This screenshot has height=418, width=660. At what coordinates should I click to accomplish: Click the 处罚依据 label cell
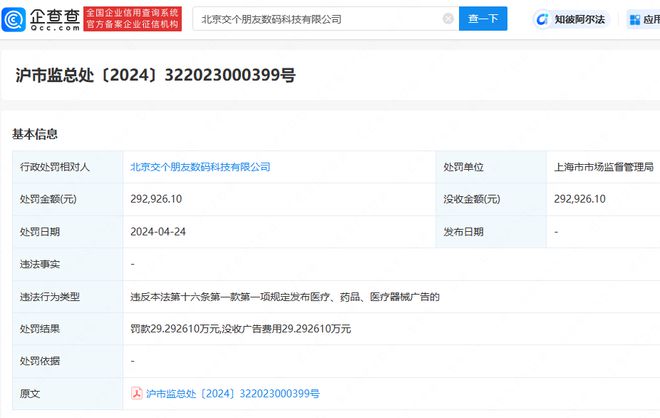tap(68, 361)
